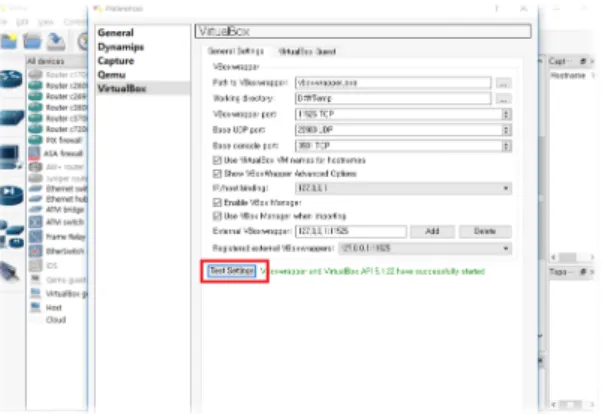
Task: Select Dynamips in preferences list
Action: click(x=121, y=47)
